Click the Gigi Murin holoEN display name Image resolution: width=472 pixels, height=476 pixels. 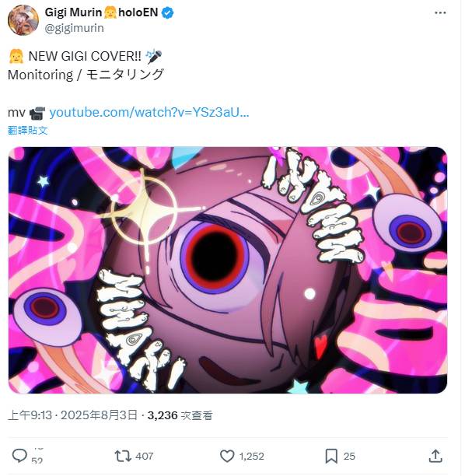[x=101, y=12]
